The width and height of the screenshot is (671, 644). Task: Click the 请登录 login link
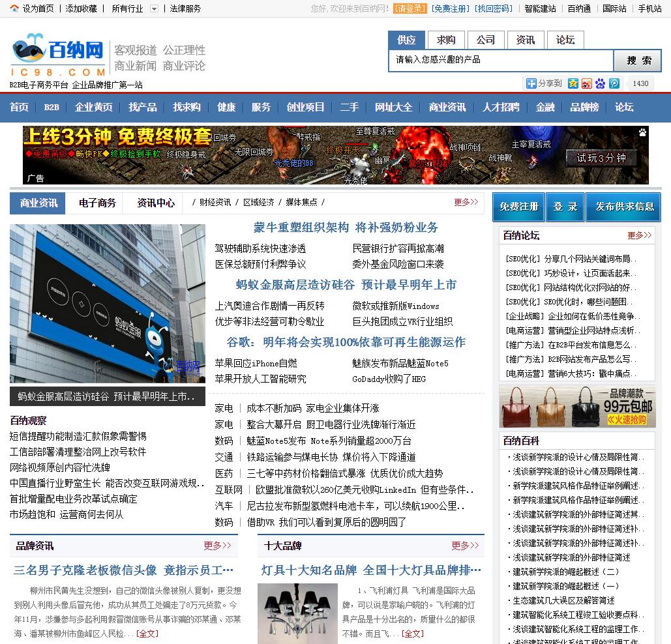coord(410,8)
